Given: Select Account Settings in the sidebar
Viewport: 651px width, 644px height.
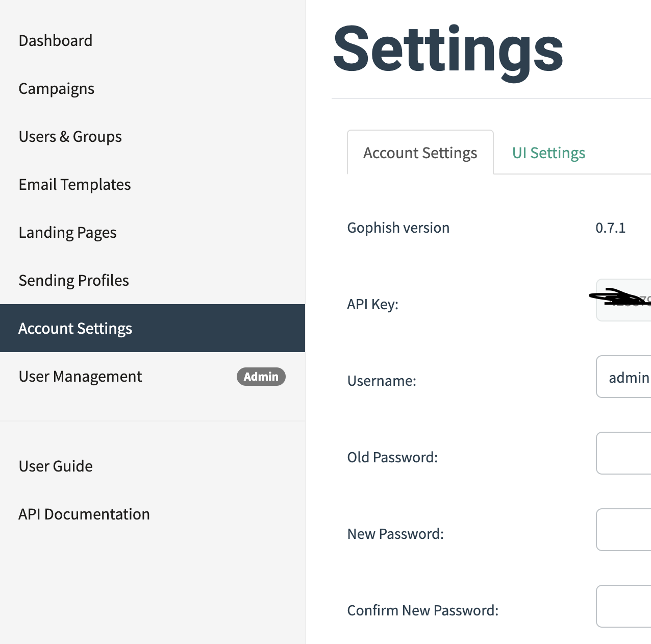Looking at the screenshot, I should tap(153, 328).
